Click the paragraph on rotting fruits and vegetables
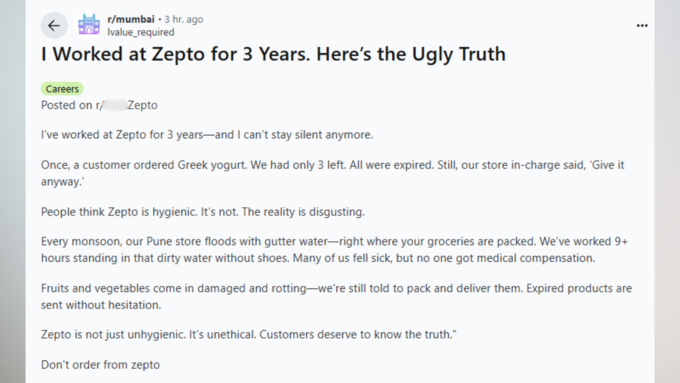 pos(337,296)
